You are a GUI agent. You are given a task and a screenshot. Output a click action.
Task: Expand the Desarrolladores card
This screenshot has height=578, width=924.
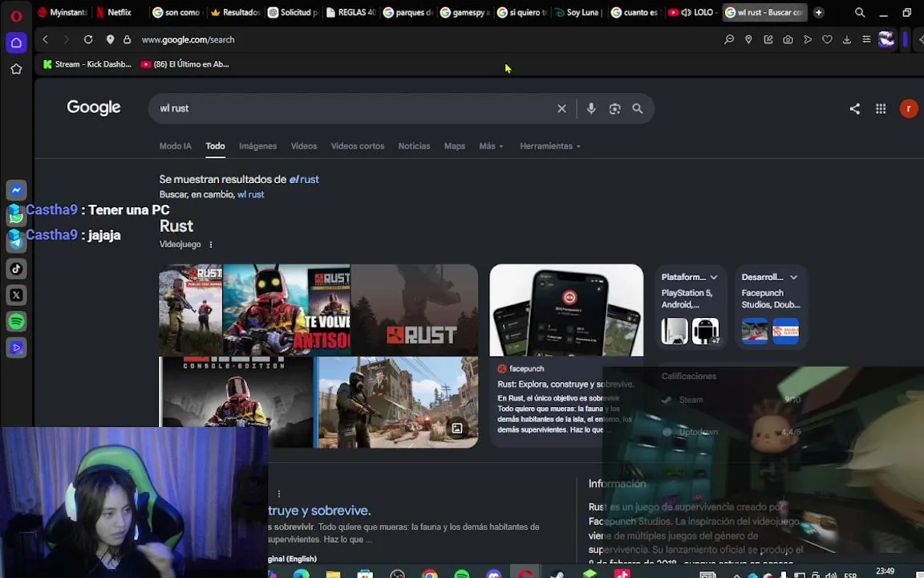click(x=794, y=277)
